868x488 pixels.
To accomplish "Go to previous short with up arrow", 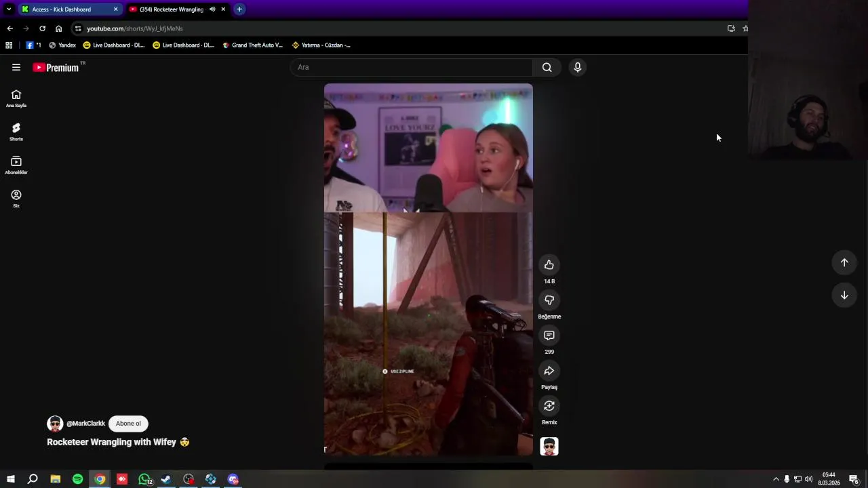I will click(844, 262).
